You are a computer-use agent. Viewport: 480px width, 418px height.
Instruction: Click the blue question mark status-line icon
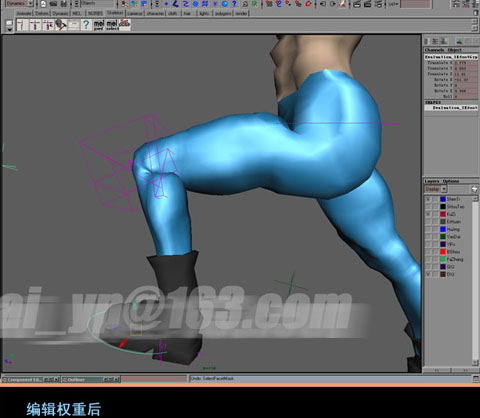tap(234, 4)
